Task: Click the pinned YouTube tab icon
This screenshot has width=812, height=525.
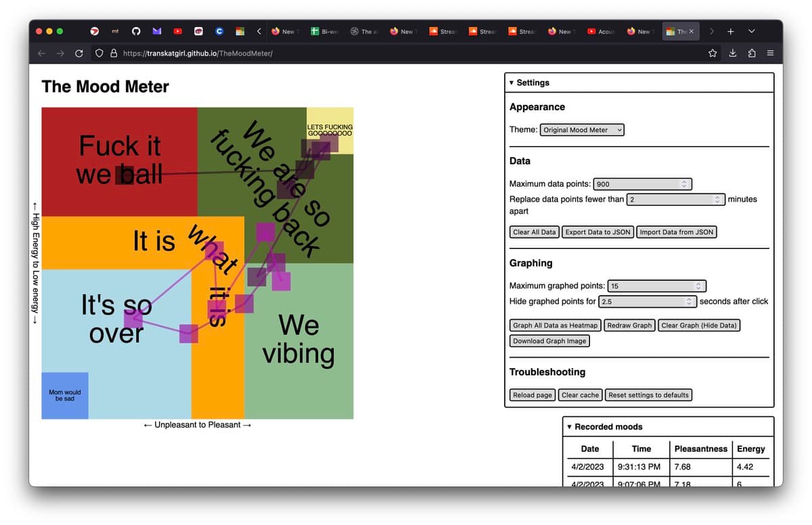Action: pyautogui.click(x=177, y=31)
